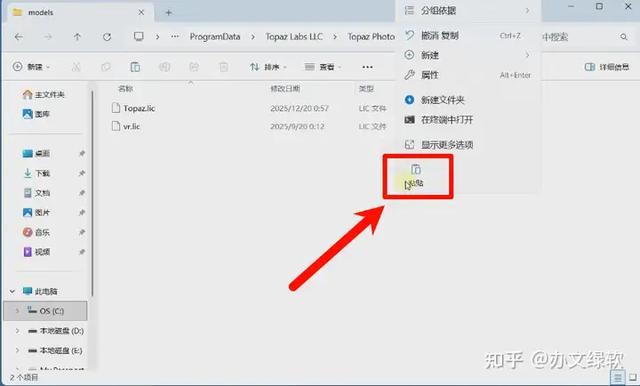This screenshot has width=640, height=386.
Task: Click the Delete trash icon in toolbar
Action: point(224,67)
